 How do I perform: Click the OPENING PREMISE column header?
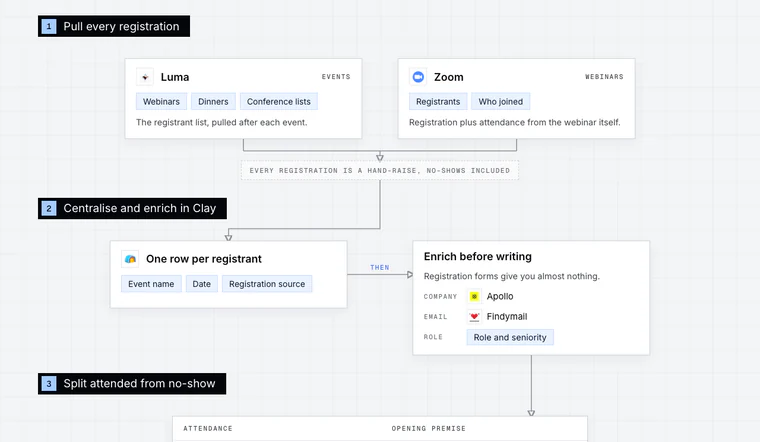click(428, 428)
